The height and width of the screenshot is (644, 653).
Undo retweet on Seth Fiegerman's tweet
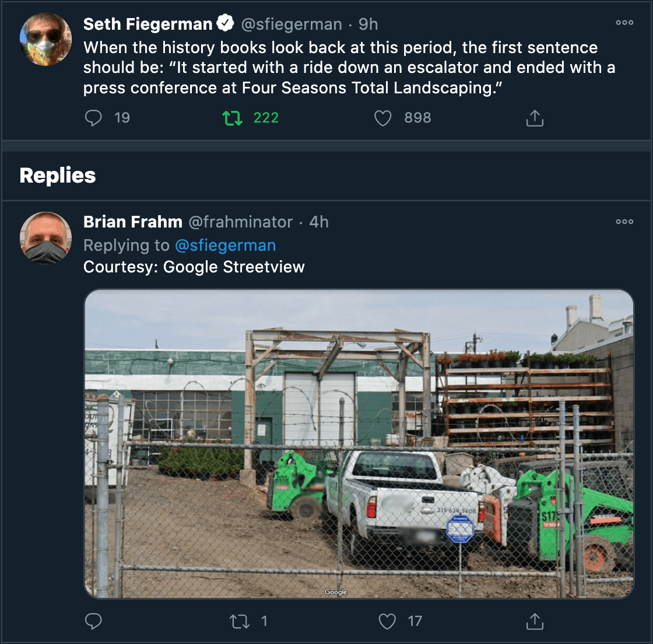(233, 118)
